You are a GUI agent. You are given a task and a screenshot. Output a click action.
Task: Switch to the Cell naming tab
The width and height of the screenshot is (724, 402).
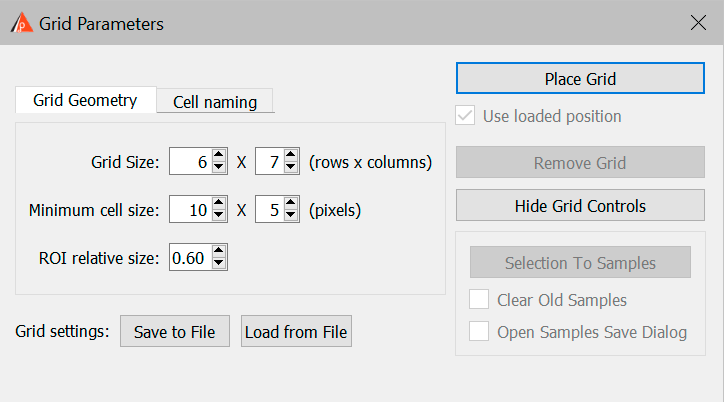215,102
